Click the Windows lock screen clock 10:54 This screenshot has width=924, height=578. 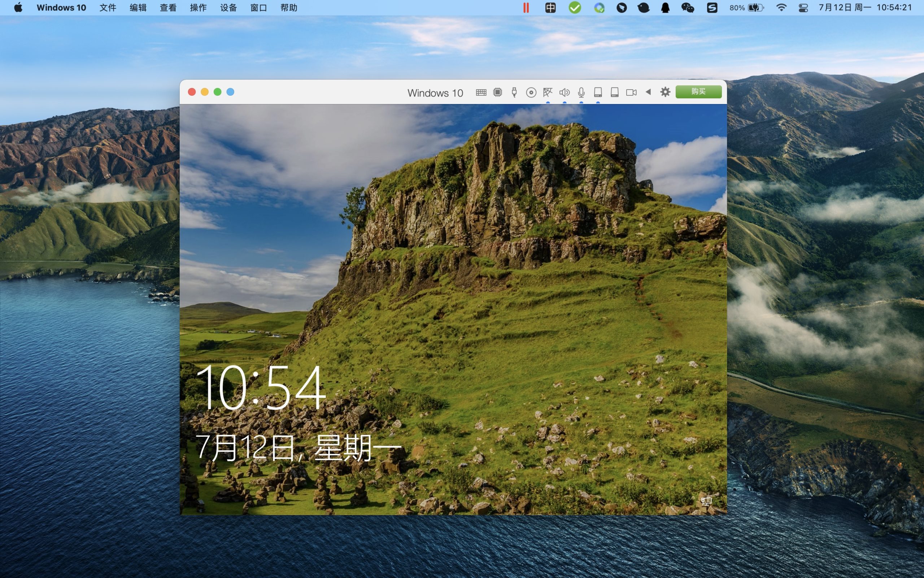(x=261, y=387)
